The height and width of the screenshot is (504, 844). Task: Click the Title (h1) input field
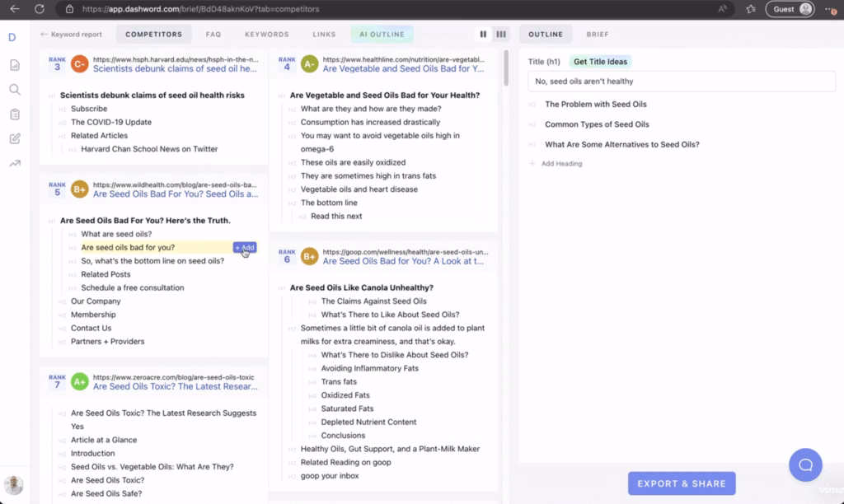(681, 82)
